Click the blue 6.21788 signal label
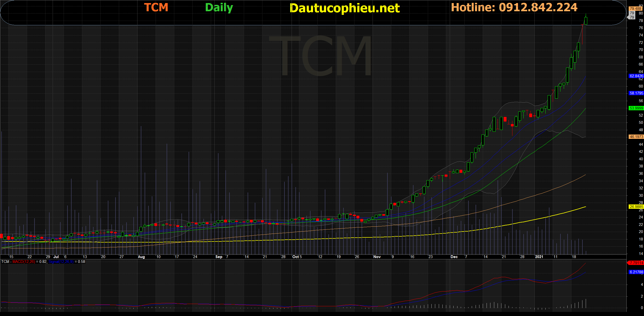This screenshot has width=644, height=316. pos(636,272)
